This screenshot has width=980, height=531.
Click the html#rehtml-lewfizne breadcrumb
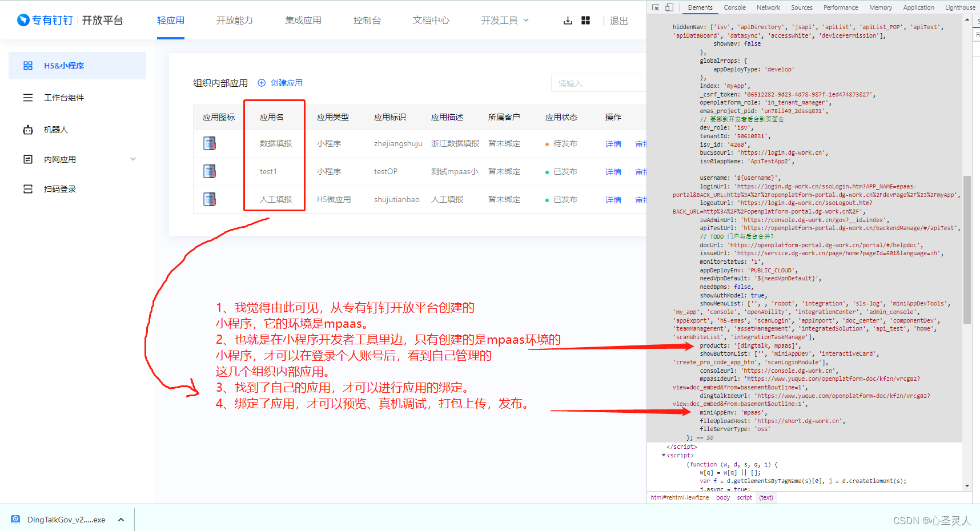(x=680, y=497)
